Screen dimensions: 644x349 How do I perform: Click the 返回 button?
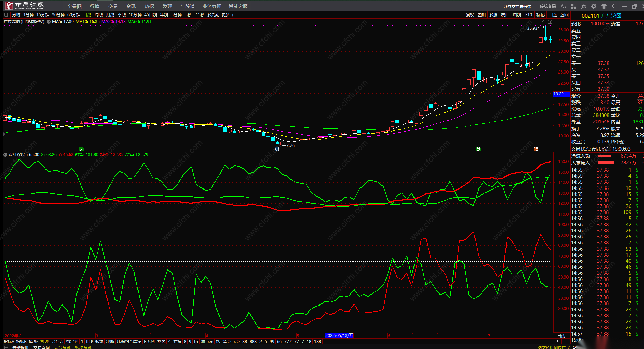[x=564, y=15]
